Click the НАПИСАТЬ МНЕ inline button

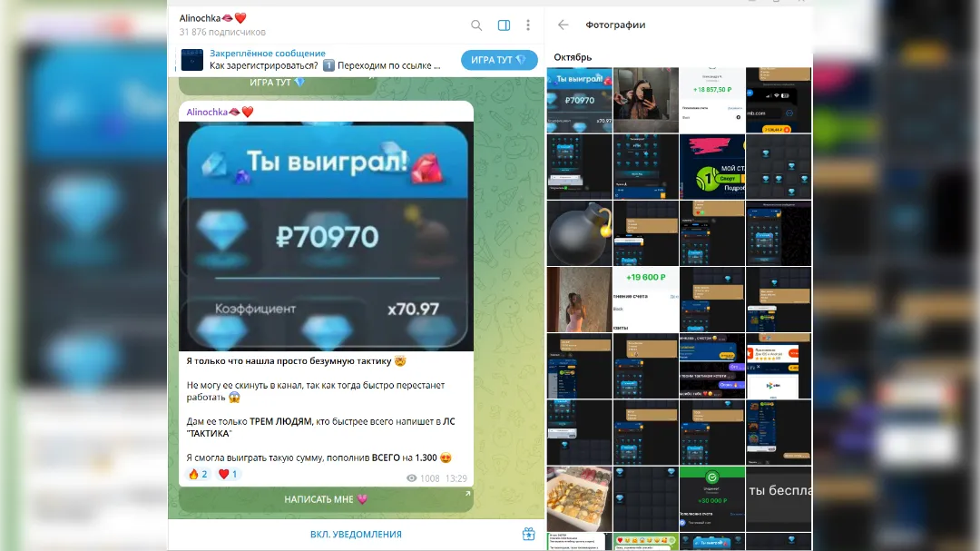(326, 500)
